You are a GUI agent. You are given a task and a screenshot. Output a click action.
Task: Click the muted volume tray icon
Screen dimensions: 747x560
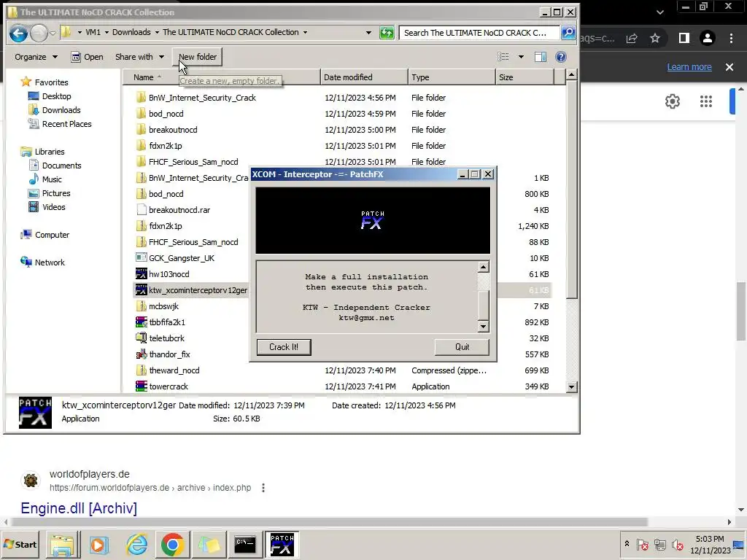point(677,544)
